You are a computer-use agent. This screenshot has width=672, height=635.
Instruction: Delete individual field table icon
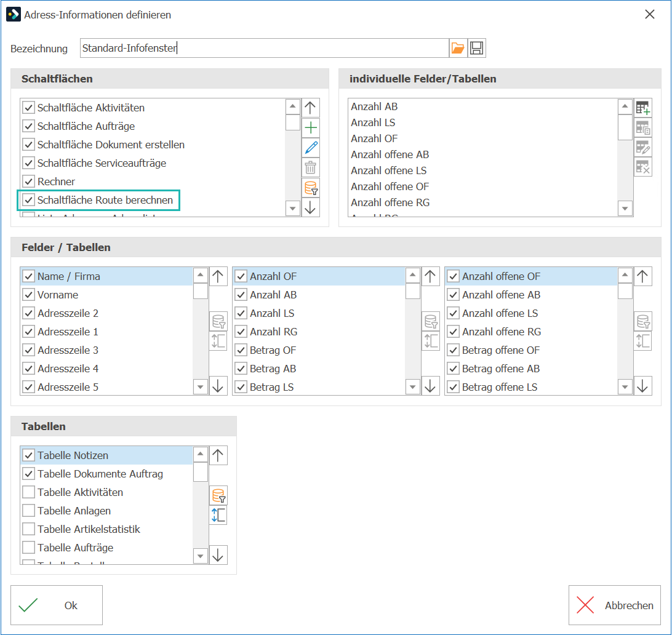[x=643, y=167]
